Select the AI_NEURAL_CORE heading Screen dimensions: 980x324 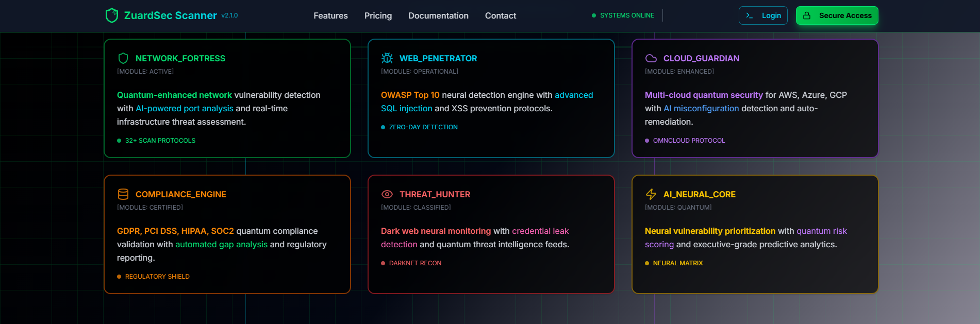coord(700,194)
